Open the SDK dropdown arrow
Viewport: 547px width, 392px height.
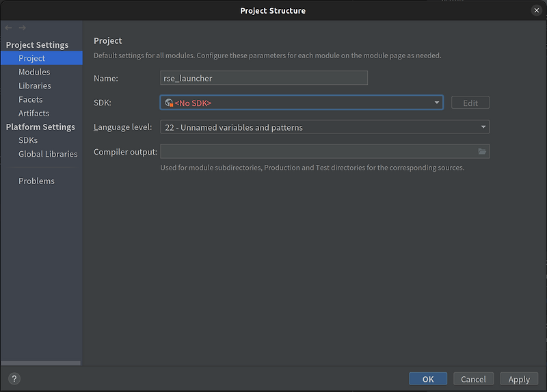coord(436,103)
